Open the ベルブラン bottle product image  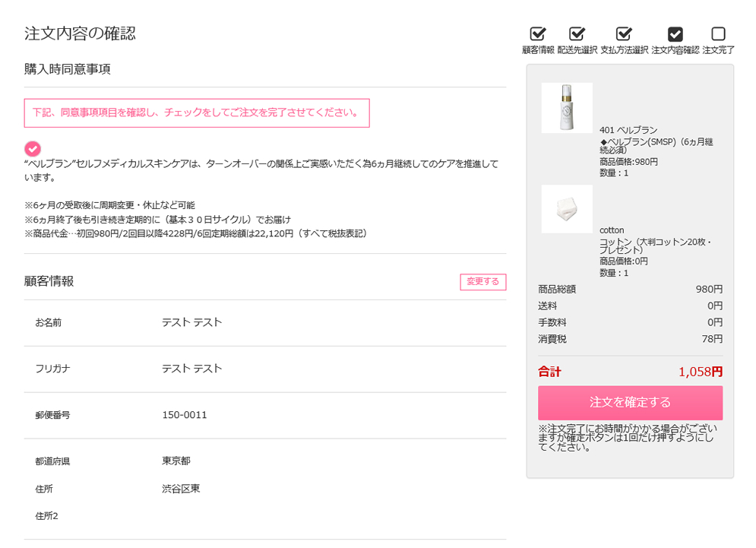pyautogui.click(x=567, y=108)
